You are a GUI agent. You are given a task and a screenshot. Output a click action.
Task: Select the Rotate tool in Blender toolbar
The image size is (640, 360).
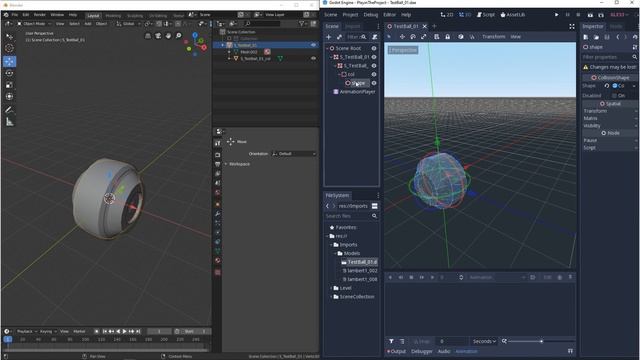9,73
